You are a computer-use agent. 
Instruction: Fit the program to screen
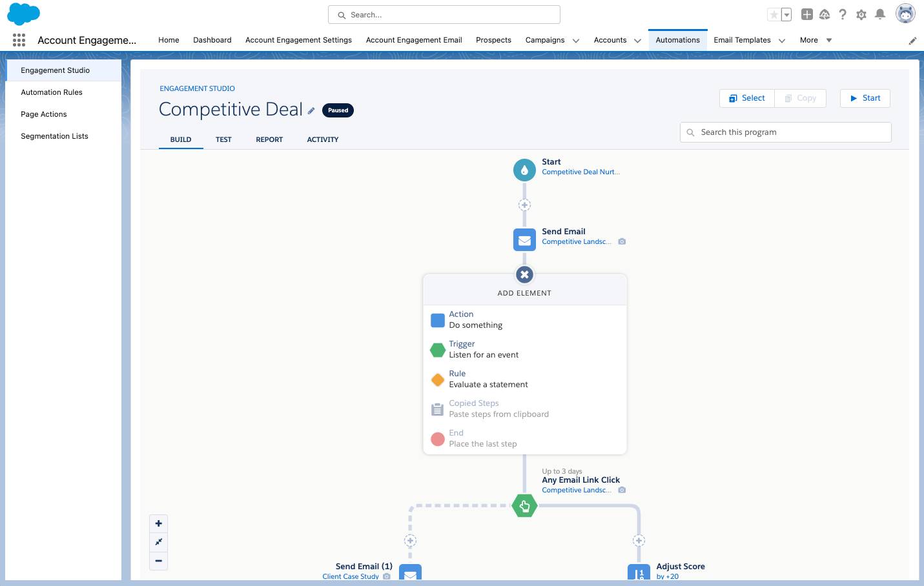[158, 541]
